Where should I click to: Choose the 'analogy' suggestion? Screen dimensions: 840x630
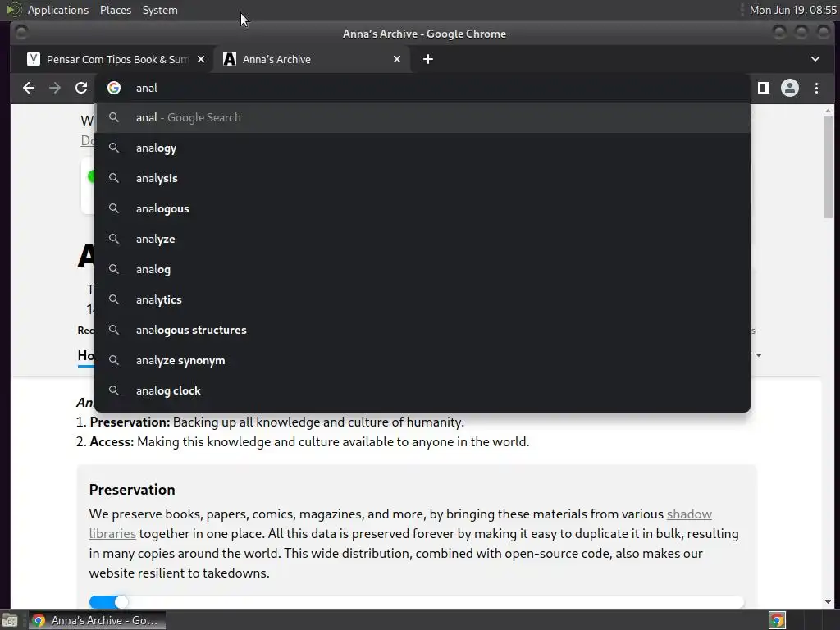(422, 148)
